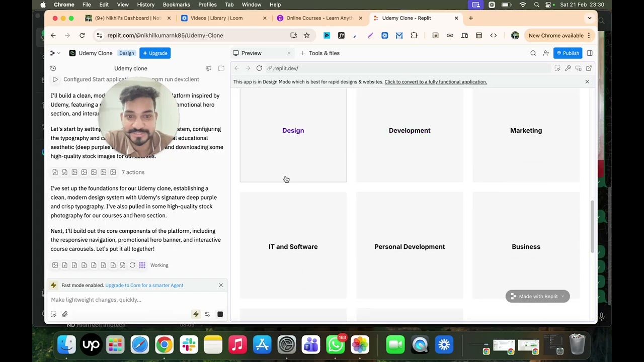Viewport: 644px width, 362px height.
Task: Dismiss the Design Mode notice banner
Action: click(x=587, y=81)
